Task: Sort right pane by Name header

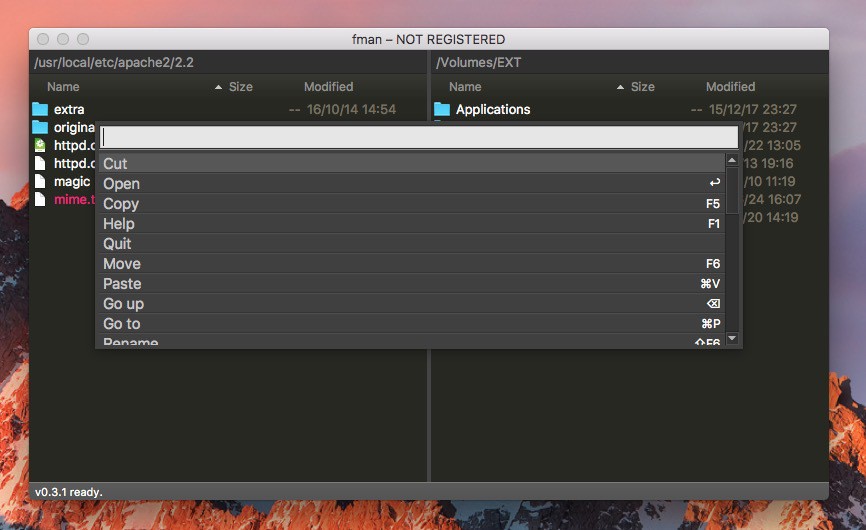Action: 465,87
